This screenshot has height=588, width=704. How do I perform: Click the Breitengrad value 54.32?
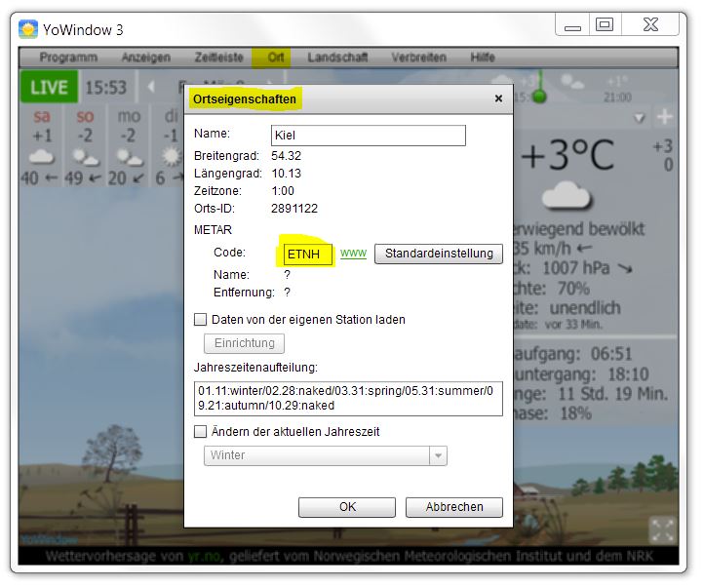tap(286, 156)
